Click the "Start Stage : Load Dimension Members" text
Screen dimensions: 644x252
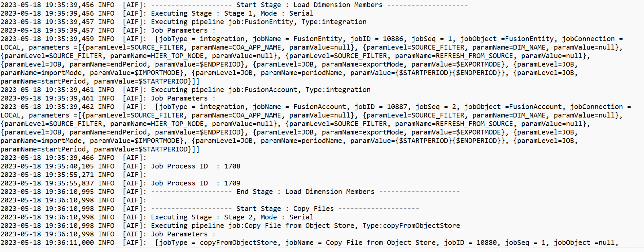click(309, 5)
